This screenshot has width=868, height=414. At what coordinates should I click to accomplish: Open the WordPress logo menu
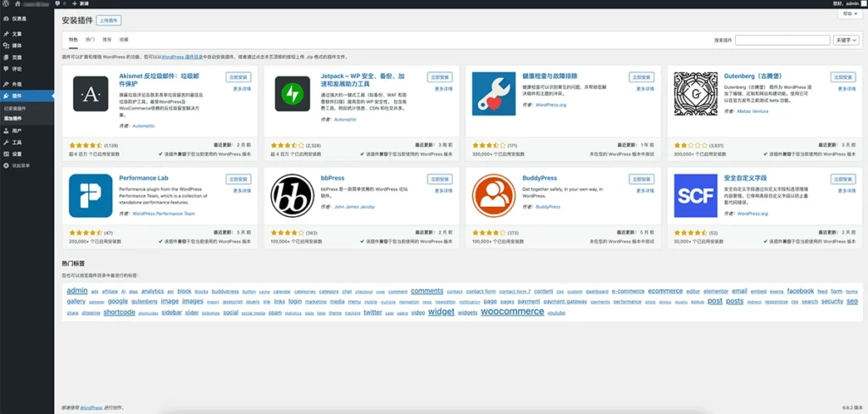click(6, 3)
